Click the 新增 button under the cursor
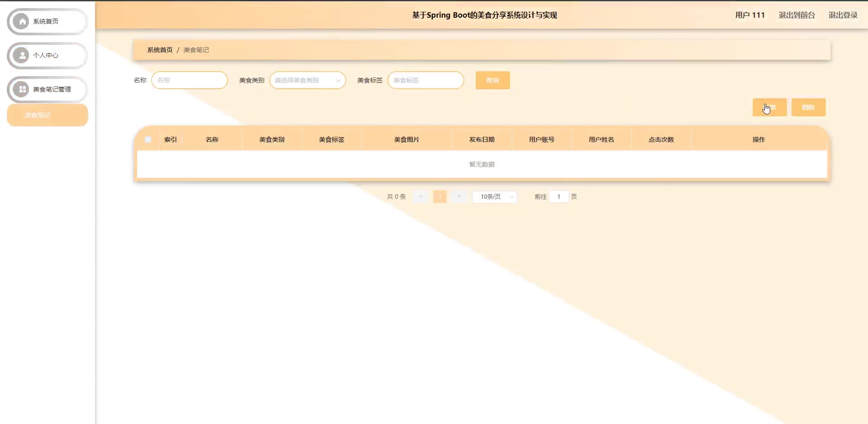The height and width of the screenshot is (424, 868). 769,107
